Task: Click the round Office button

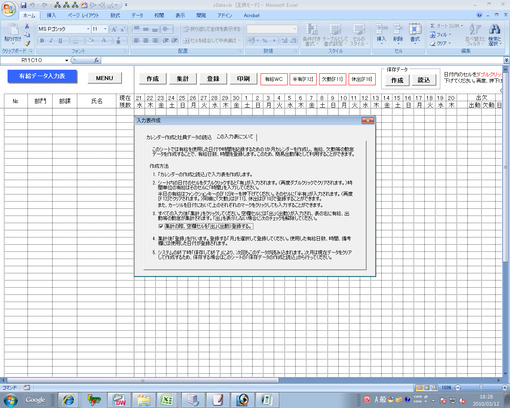Action: pyautogui.click(x=9, y=9)
